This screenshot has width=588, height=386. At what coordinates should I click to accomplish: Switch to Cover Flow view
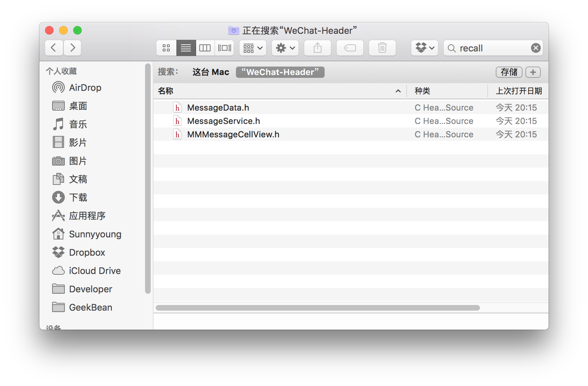point(225,48)
